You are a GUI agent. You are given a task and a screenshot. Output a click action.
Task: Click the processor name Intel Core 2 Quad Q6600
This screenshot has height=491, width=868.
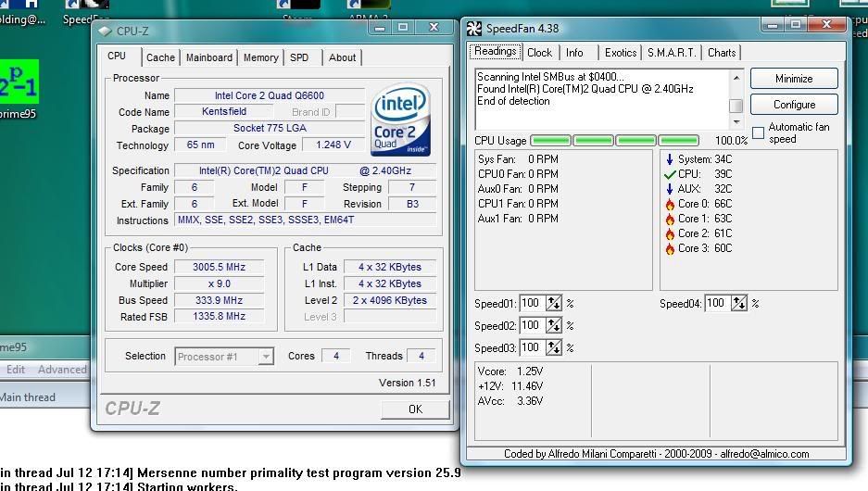[x=269, y=95]
